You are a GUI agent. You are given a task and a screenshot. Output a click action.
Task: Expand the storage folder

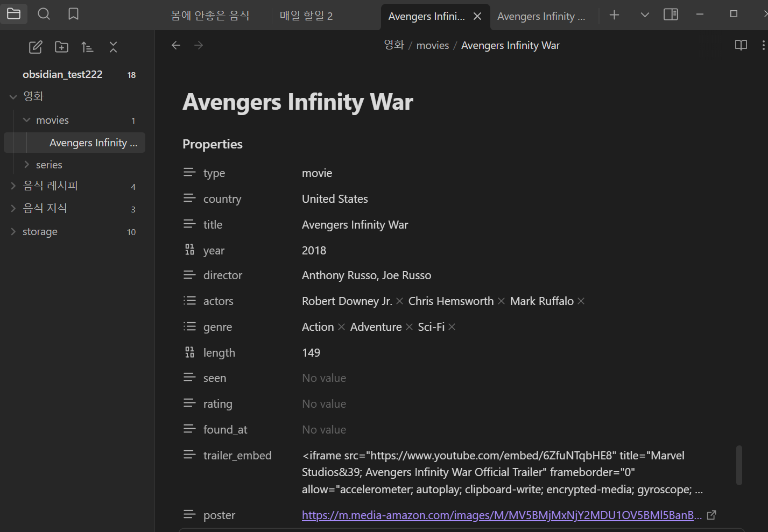coord(13,231)
